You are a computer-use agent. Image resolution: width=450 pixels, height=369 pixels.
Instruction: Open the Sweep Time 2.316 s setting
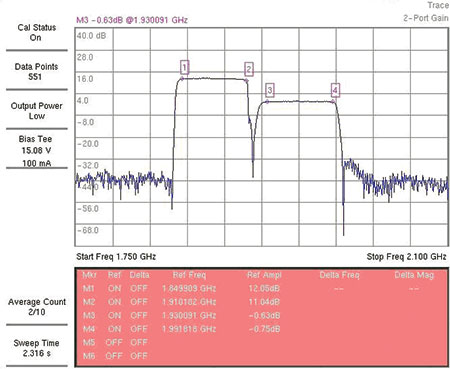tap(36, 348)
